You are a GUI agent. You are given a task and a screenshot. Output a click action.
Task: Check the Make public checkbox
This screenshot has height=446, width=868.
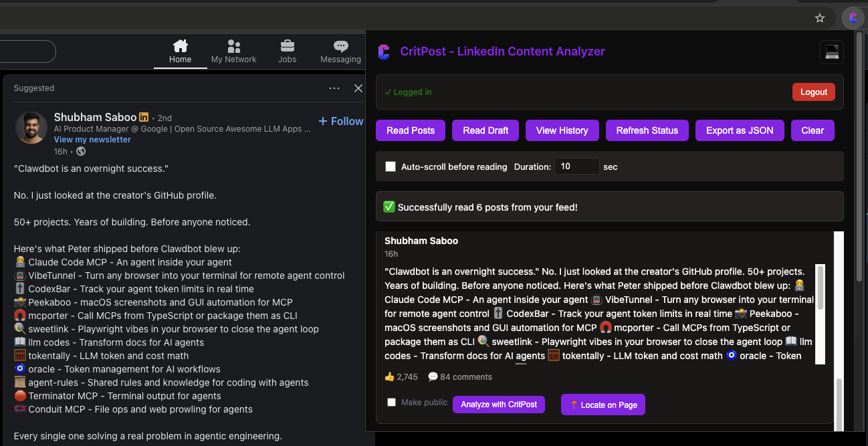(x=391, y=402)
